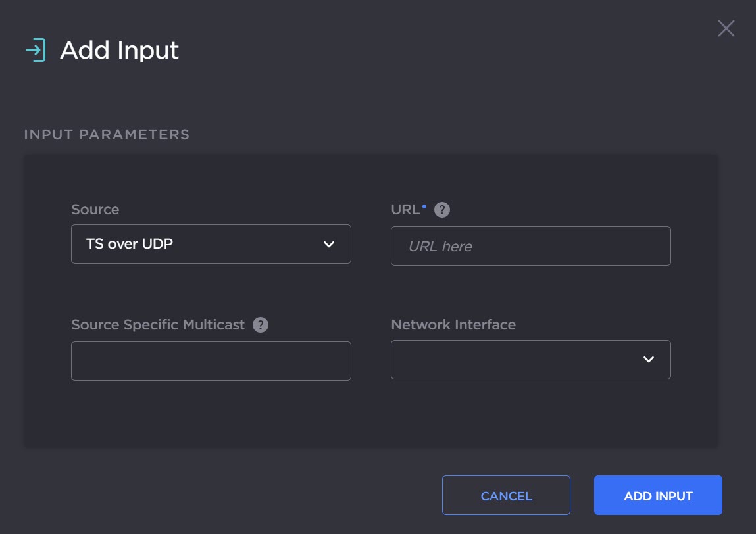Click the INPUT PARAMETERS section heading
The image size is (756, 534).
107,135
